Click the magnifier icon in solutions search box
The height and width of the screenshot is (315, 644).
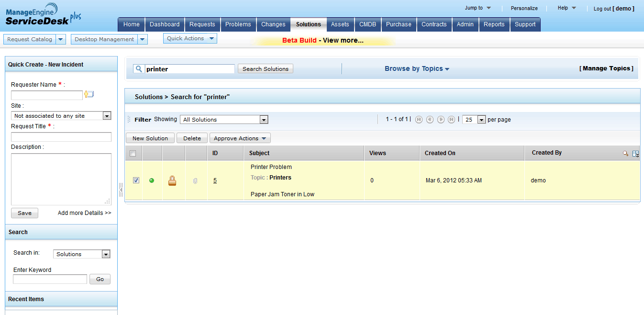(x=139, y=69)
